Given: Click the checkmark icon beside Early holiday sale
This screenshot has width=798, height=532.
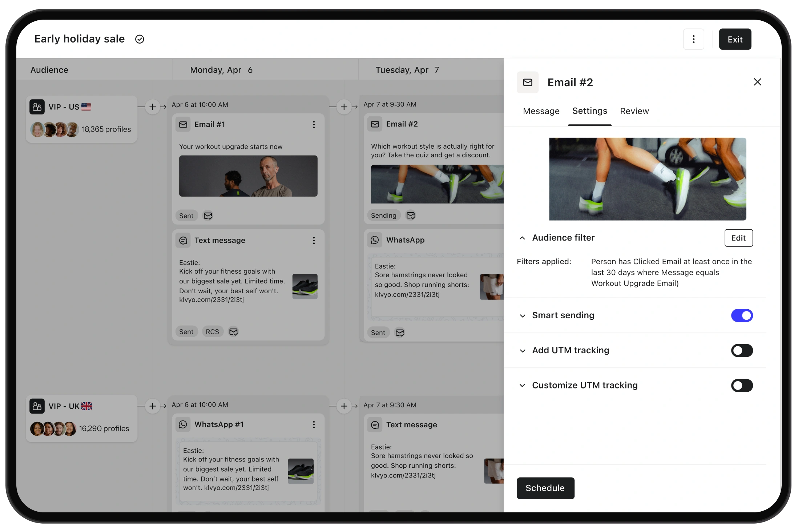Looking at the screenshot, I should click(x=140, y=39).
